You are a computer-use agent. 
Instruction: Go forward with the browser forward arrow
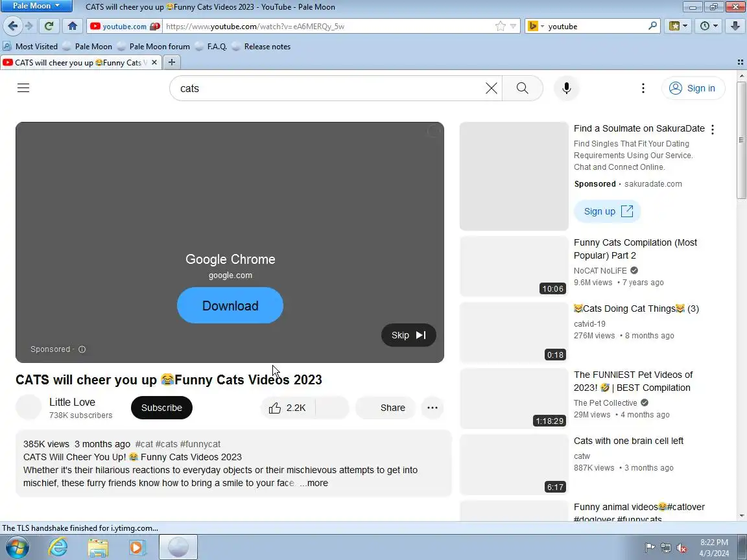29,26
